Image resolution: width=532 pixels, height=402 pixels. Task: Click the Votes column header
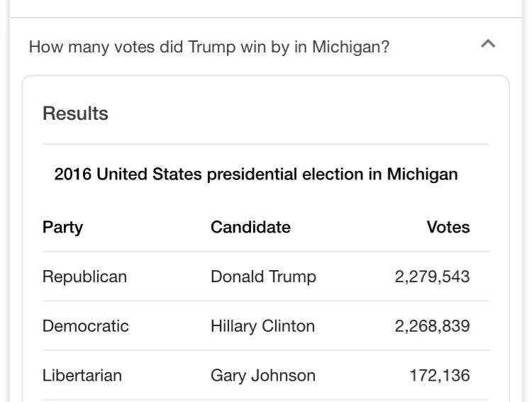pos(448,227)
